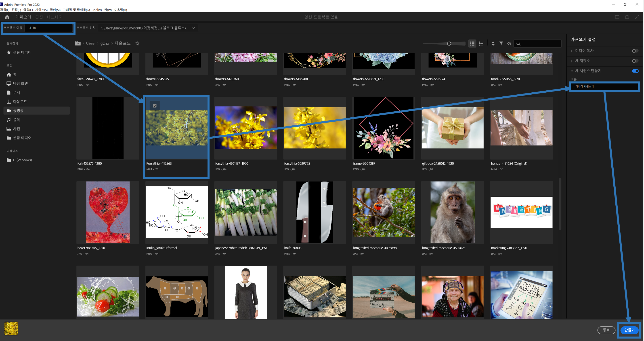Select forsythia-4961137_1920 thumbnail
This screenshot has height=341, width=644.
(245, 128)
